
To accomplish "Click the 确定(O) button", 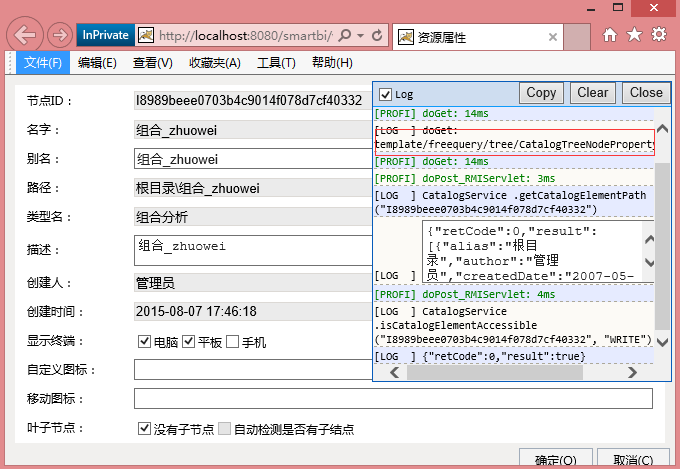I will (556, 459).
